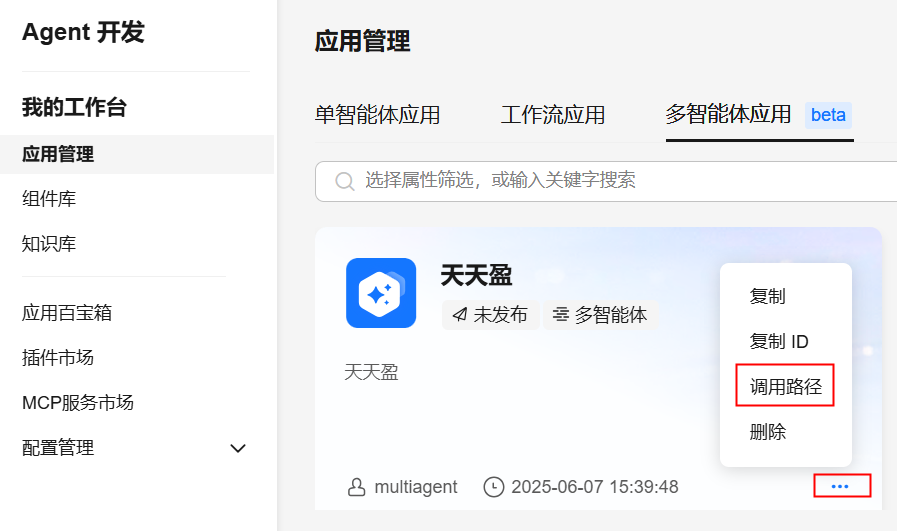897x531 pixels.
Task: Click the 多智能体 type tag
Action: (601, 315)
